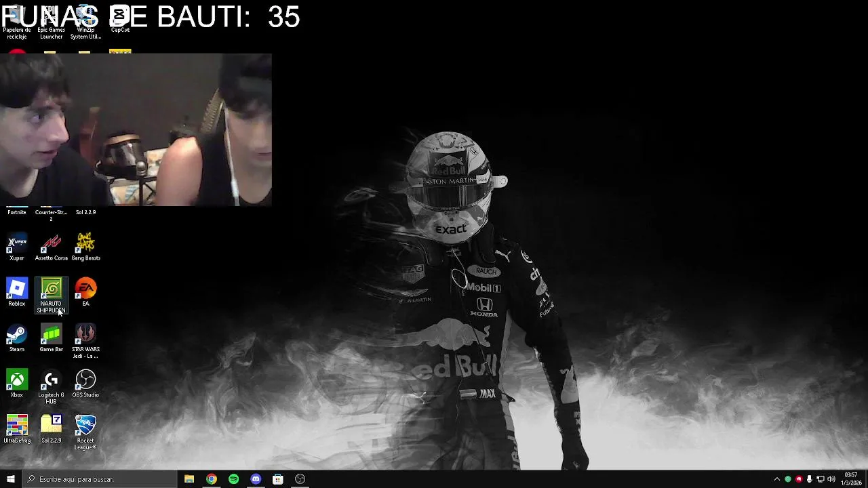The image size is (868, 488).
Task: Open the Gang Beasts shortcut
Action: [x=85, y=247]
